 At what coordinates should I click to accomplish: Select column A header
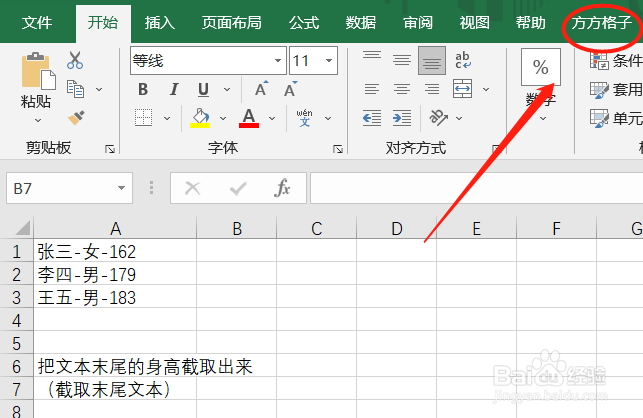pyautogui.click(x=115, y=228)
